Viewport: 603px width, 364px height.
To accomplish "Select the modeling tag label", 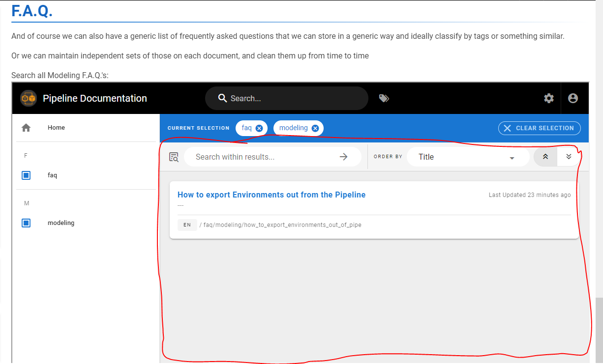I will pyautogui.click(x=61, y=223).
